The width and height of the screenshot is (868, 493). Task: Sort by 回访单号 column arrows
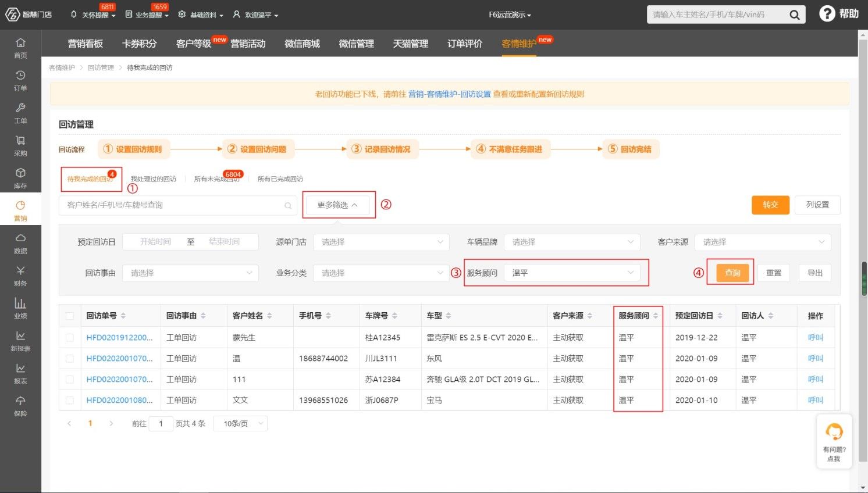pyautogui.click(x=123, y=316)
